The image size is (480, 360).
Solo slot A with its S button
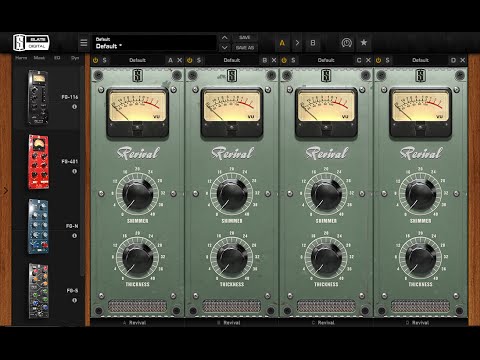105,60
